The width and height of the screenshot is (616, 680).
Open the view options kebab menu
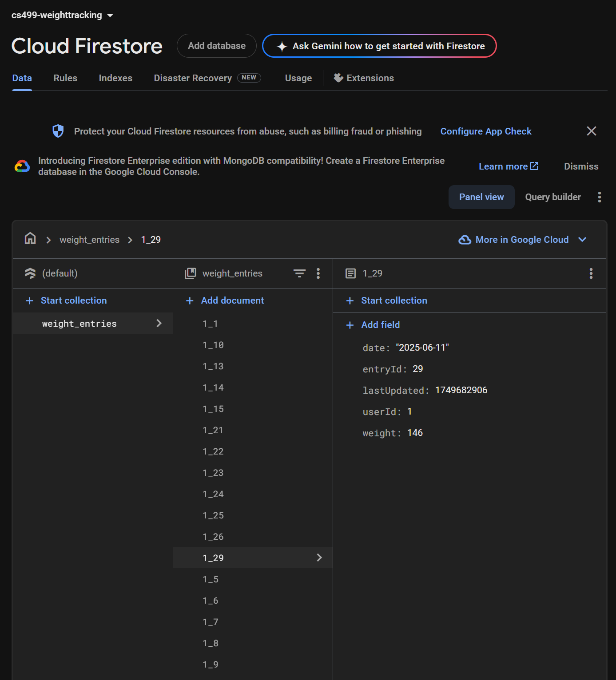(x=600, y=197)
